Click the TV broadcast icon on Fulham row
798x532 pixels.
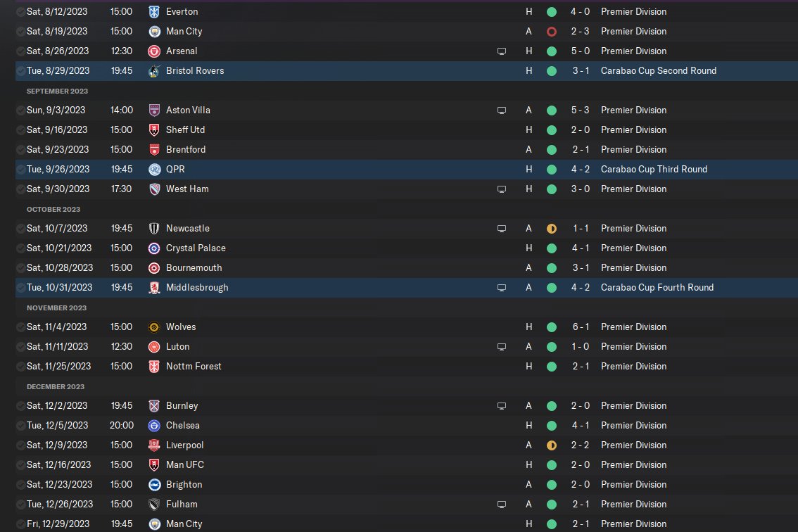(502, 505)
